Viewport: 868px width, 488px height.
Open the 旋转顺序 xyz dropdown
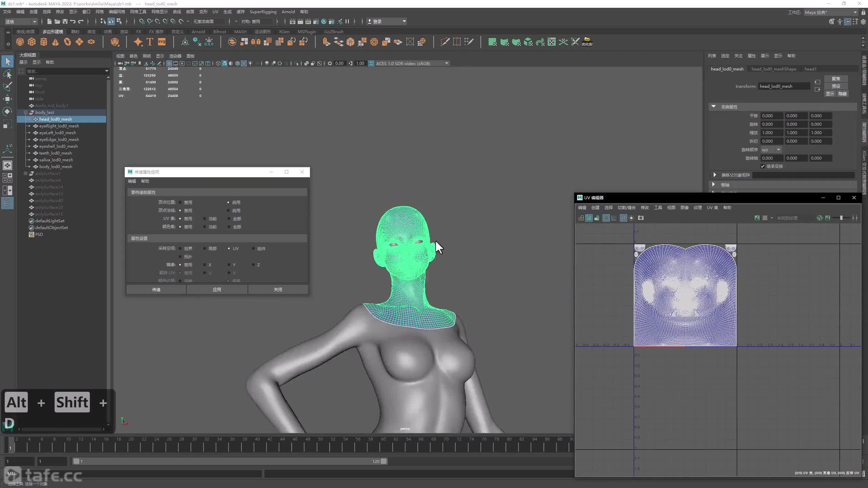coord(771,150)
